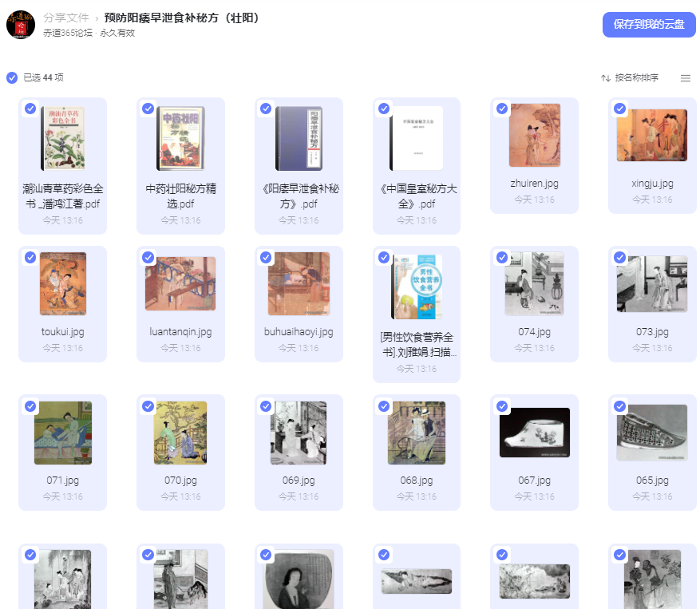Image resolution: width=700 pixels, height=609 pixels.
Task: Toggle the 已选 44 项 select-all checkbox
Action: [12, 77]
